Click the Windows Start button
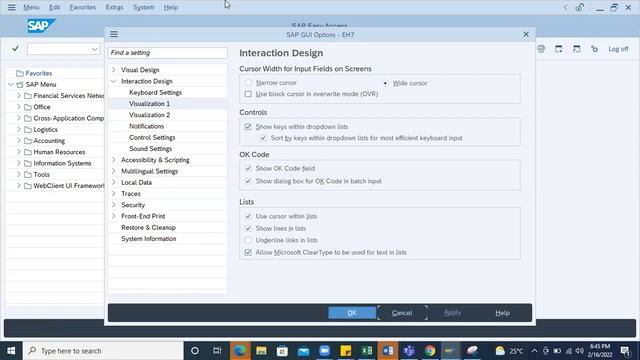The image size is (640, 360). coord(11,351)
